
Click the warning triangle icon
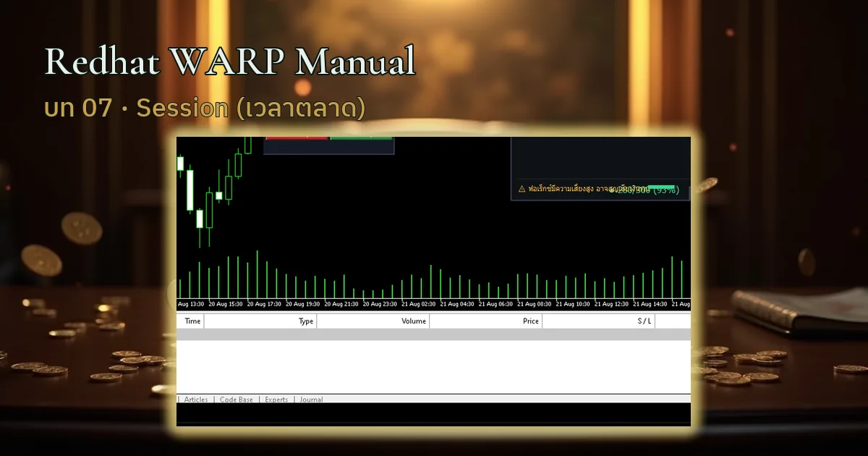(x=522, y=189)
